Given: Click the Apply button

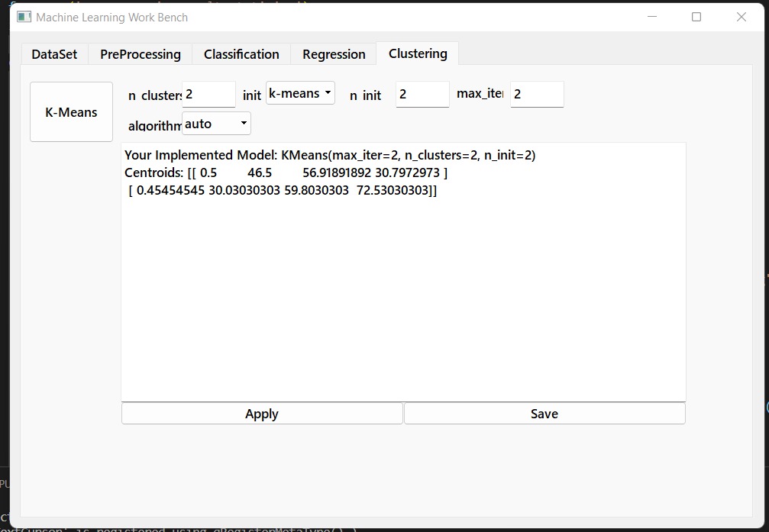Looking at the screenshot, I should [x=262, y=414].
